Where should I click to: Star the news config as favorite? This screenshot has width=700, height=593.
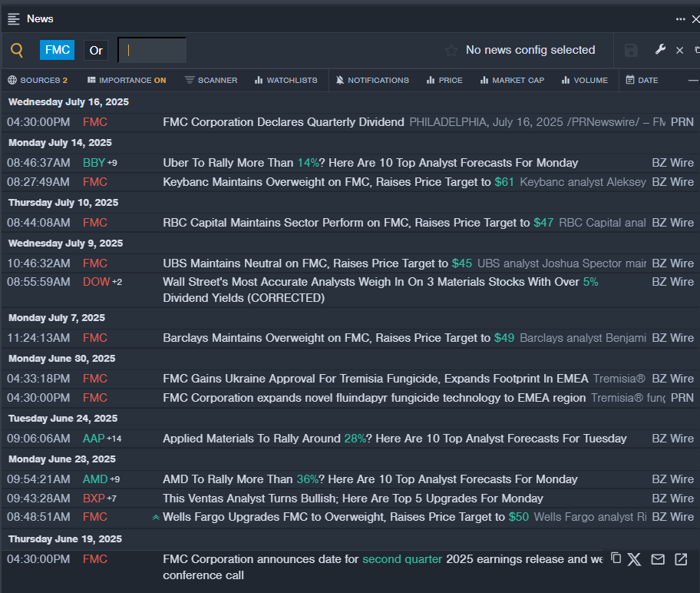451,50
